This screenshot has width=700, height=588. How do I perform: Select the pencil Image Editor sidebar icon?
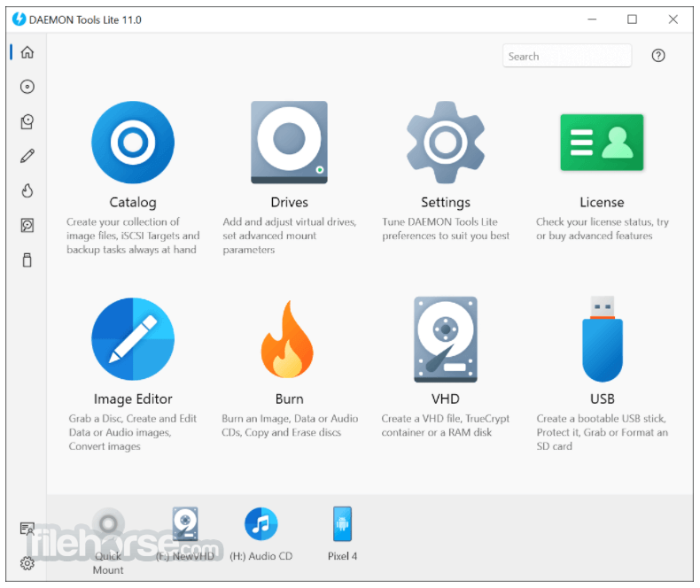27,156
